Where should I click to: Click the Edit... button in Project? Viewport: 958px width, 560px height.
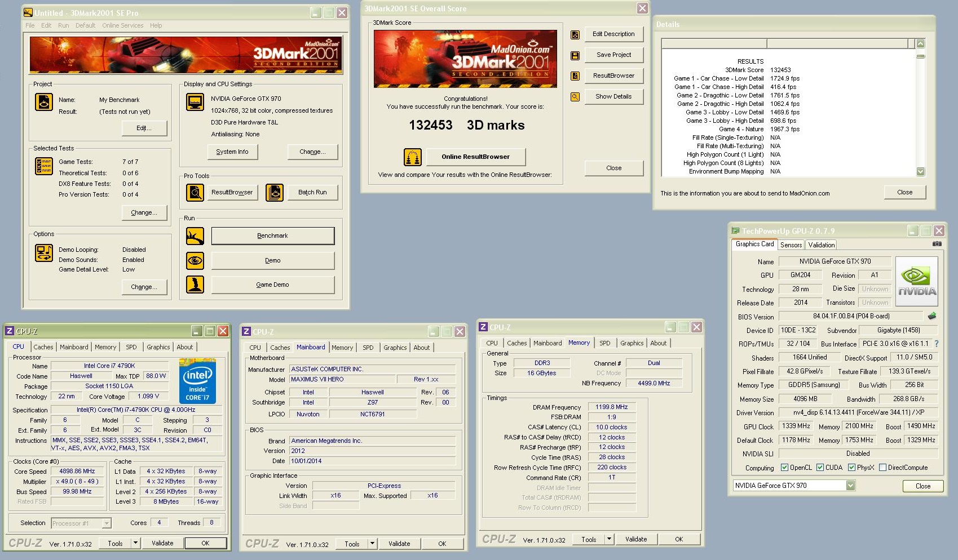(x=144, y=128)
